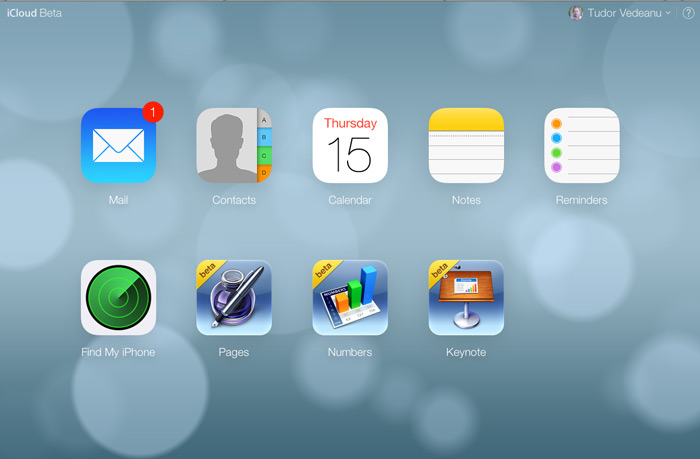
Task: Click the Tudor Vedeanu account name
Action: [x=624, y=13]
